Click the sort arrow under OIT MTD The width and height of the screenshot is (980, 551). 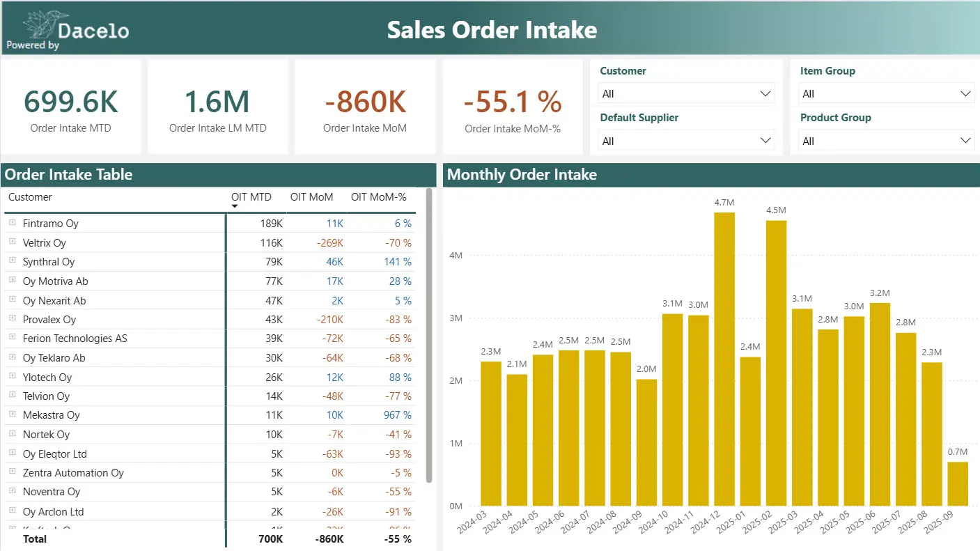pyautogui.click(x=235, y=206)
